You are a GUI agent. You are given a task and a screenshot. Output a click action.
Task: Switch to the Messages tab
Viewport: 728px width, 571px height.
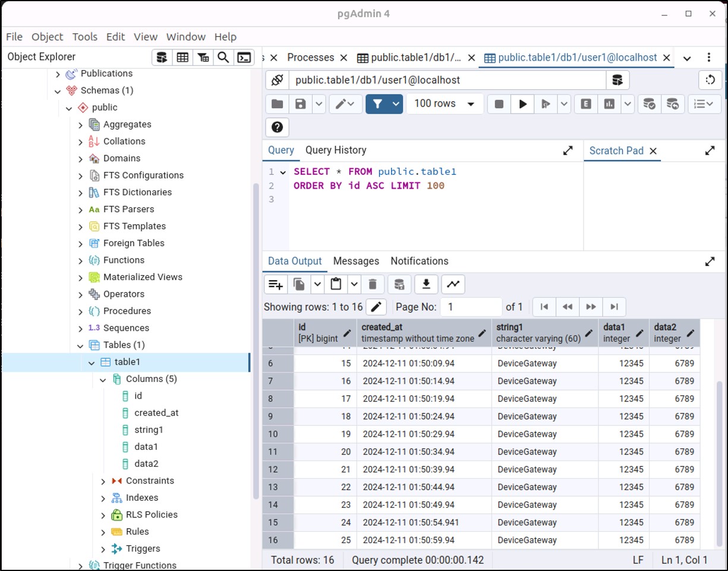point(355,261)
